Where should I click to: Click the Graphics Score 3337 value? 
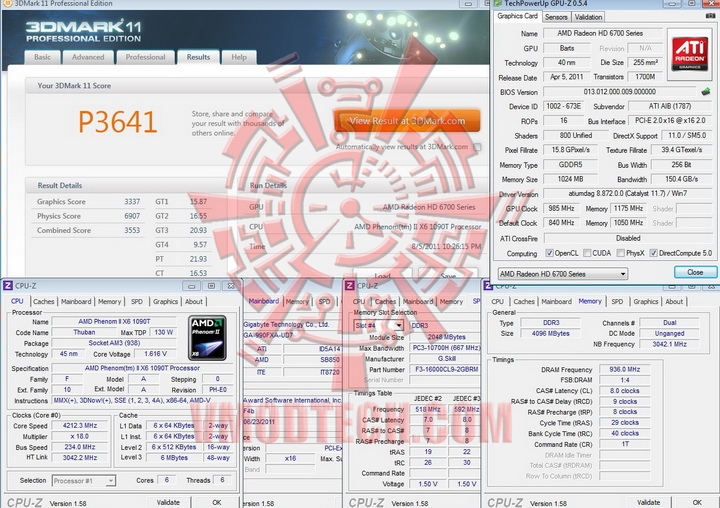(x=132, y=202)
